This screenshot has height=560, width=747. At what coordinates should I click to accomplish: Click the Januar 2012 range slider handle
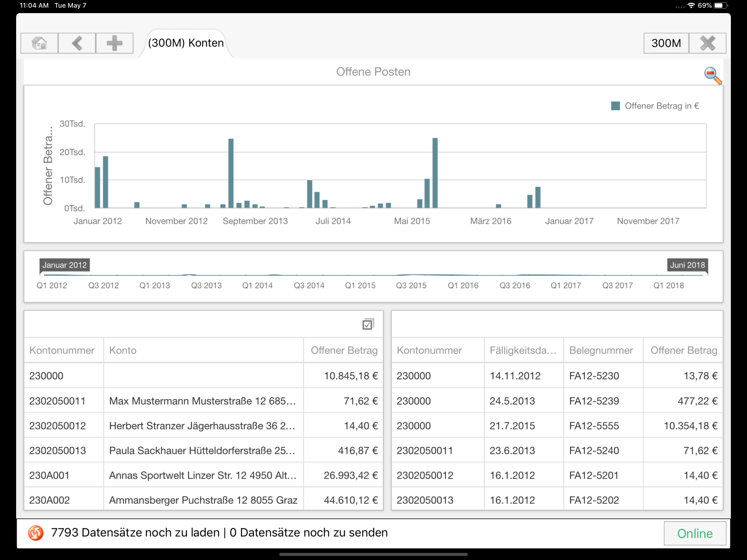tap(65, 265)
